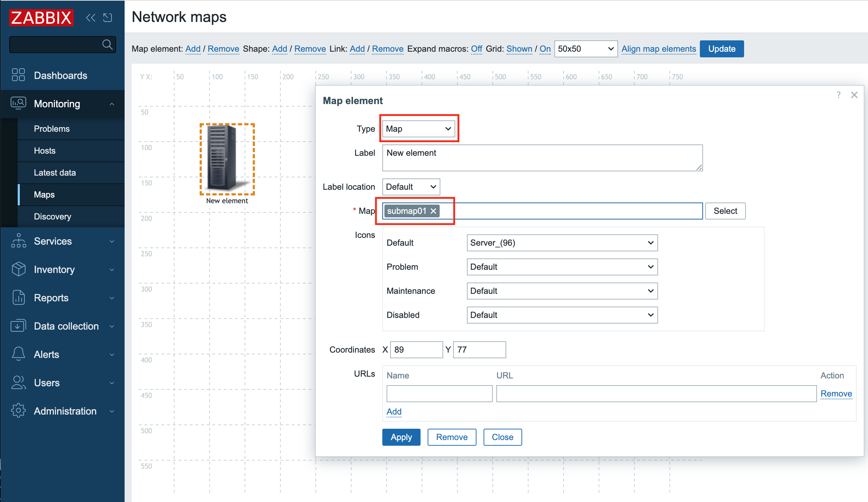The image size is (868, 502).
Task: Click the Reports document icon
Action: (x=18, y=297)
